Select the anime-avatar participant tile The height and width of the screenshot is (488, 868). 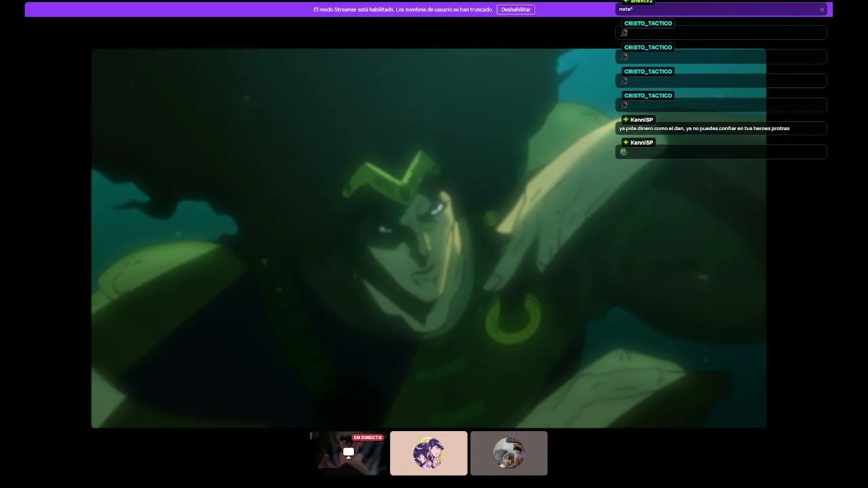(x=429, y=453)
